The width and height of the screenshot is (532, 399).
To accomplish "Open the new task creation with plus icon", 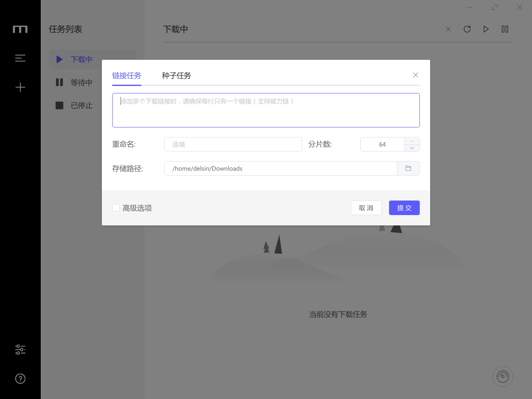I will point(20,87).
